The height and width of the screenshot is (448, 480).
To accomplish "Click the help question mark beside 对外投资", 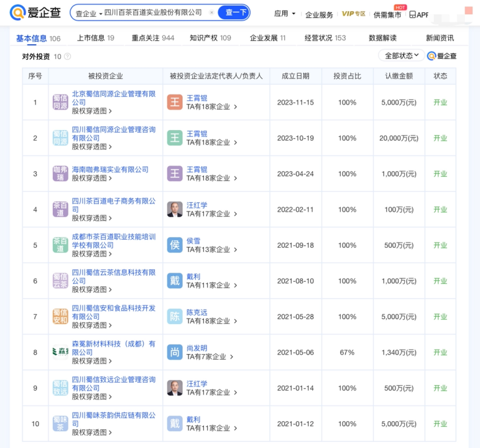I will pyautogui.click(x=67, y=57).
